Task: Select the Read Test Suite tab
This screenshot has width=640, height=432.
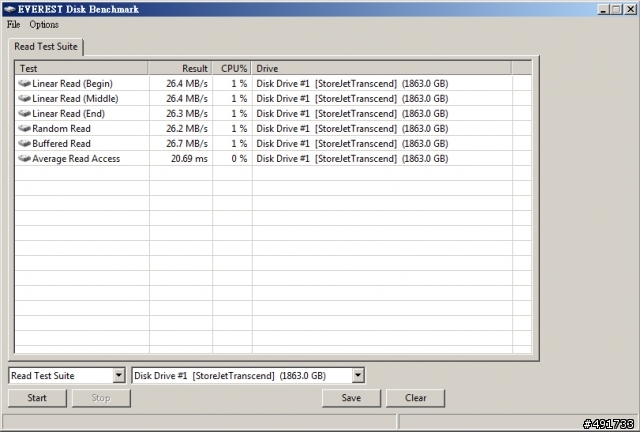Action: [x=46, y=47]
